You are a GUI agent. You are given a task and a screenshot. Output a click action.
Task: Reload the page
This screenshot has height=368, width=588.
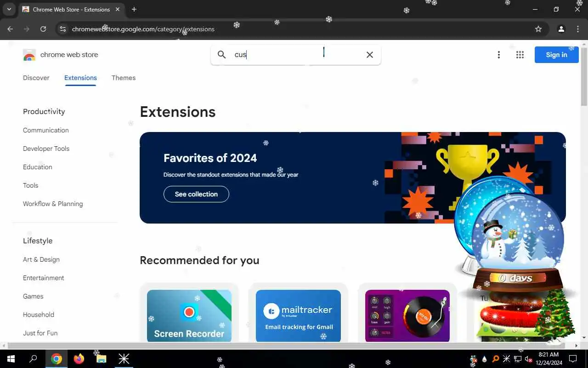pos(43,29)
